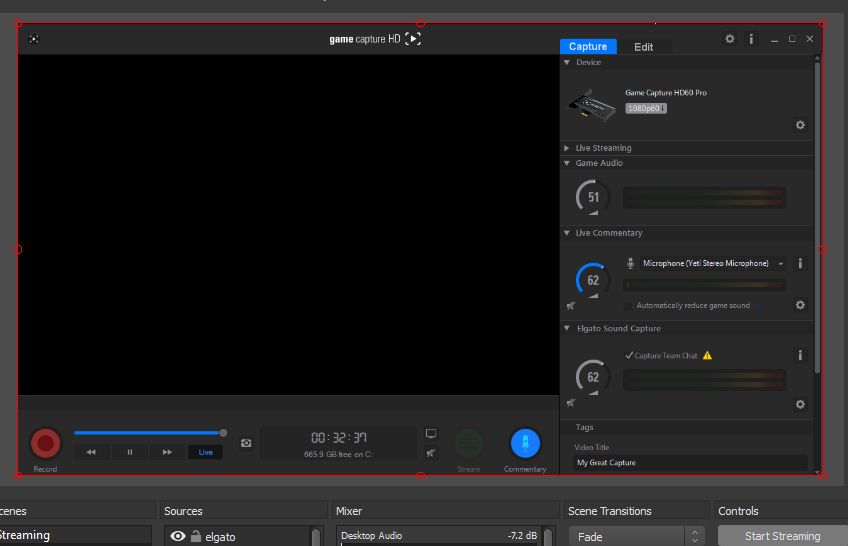Screen dimensions: 848x546
Task: Open Elgato preferences gear in title bar
Action: point(730,39)
